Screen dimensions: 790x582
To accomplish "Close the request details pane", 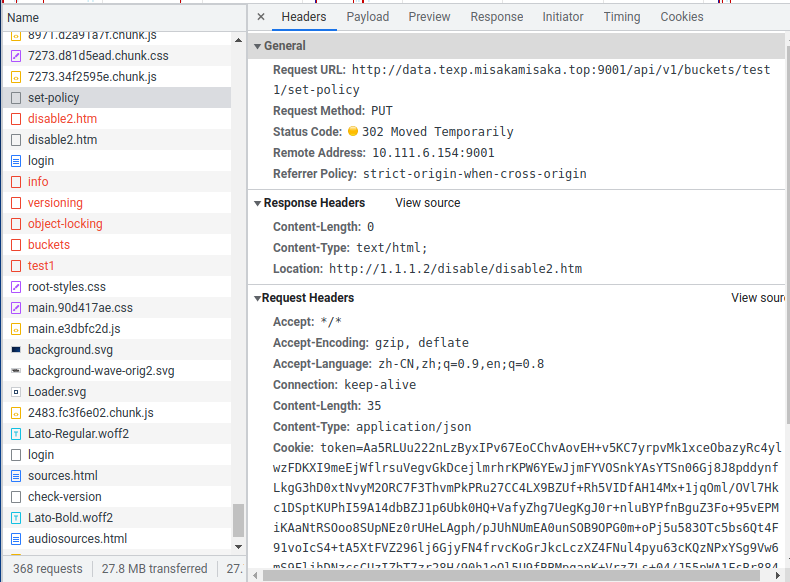I will pyautogui.click(x=261, y=17).
